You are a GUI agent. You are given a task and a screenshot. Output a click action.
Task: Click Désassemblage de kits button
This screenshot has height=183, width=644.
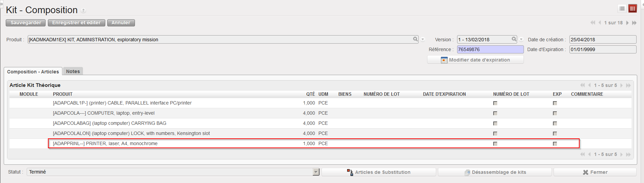pyautogui.click(x=495, y=172)
